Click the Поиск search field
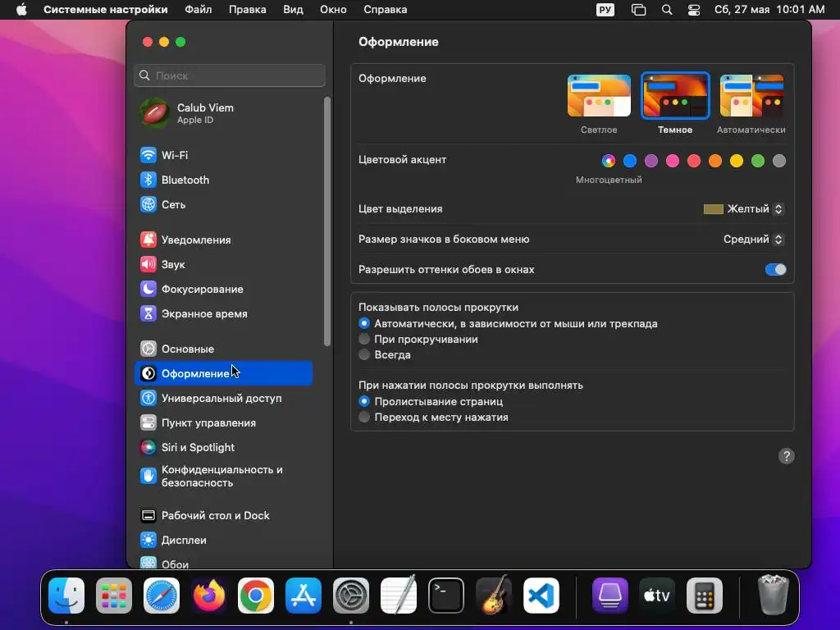This screenshot has width=840, height=630. (x=230, y=75)
